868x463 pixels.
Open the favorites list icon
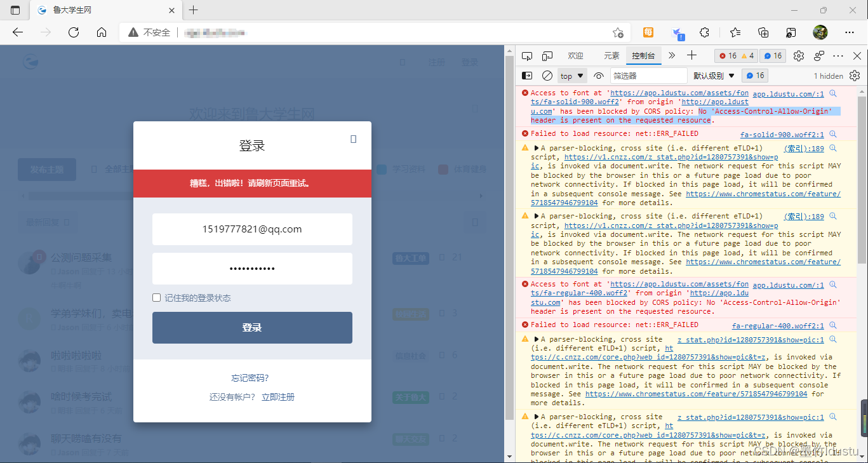pyautogui.click(x=735, y=32)
